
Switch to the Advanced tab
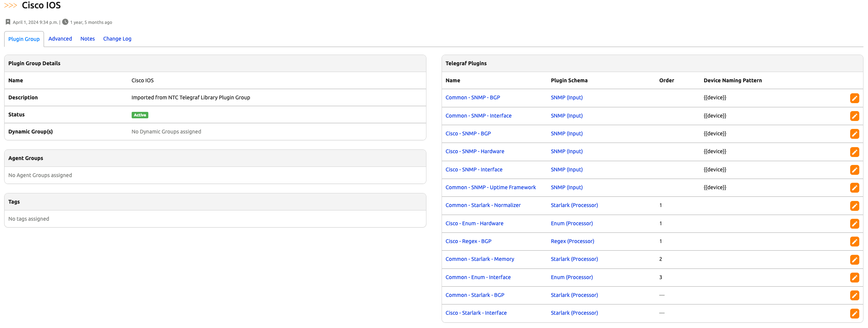60,39
